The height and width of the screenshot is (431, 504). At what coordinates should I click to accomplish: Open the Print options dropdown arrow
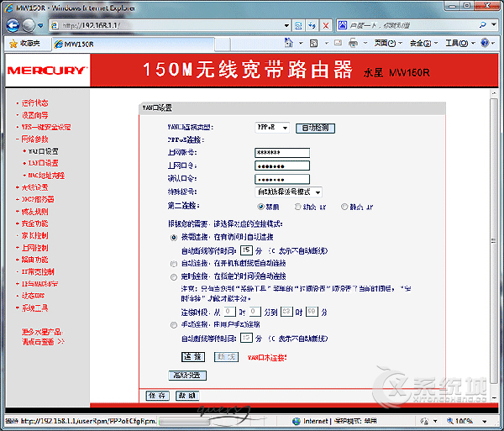[x=365, y=43]
